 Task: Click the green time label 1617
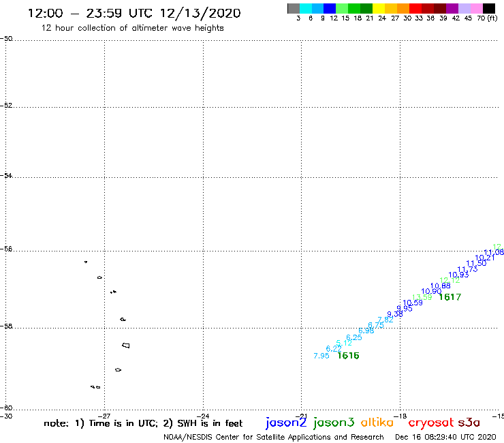(x=450, y=297)
